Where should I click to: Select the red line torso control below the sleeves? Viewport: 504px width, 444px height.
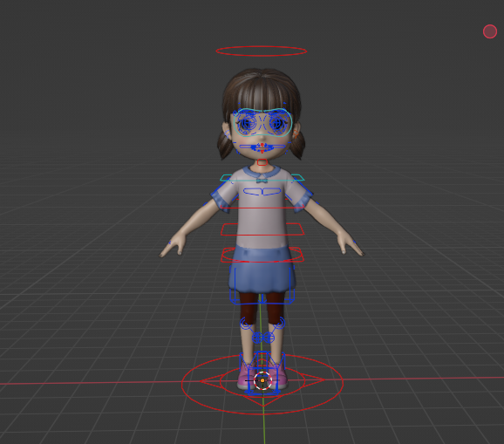(x=262, y=208)
